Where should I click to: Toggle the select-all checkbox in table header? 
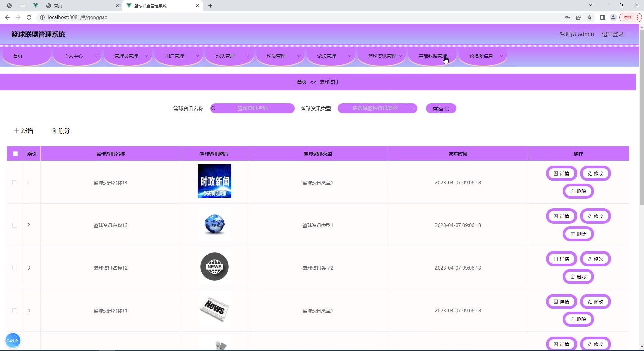click(x=15, y=154)
